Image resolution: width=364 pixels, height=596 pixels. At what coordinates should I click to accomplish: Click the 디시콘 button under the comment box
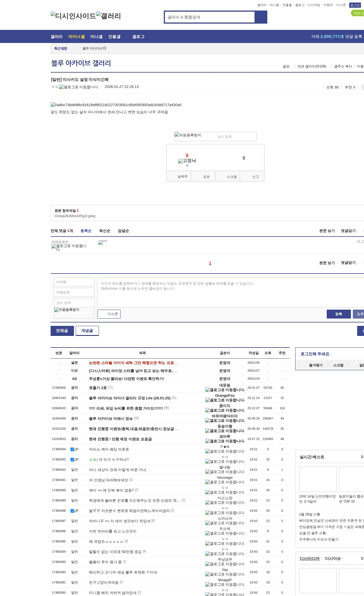tap(109, 314)
